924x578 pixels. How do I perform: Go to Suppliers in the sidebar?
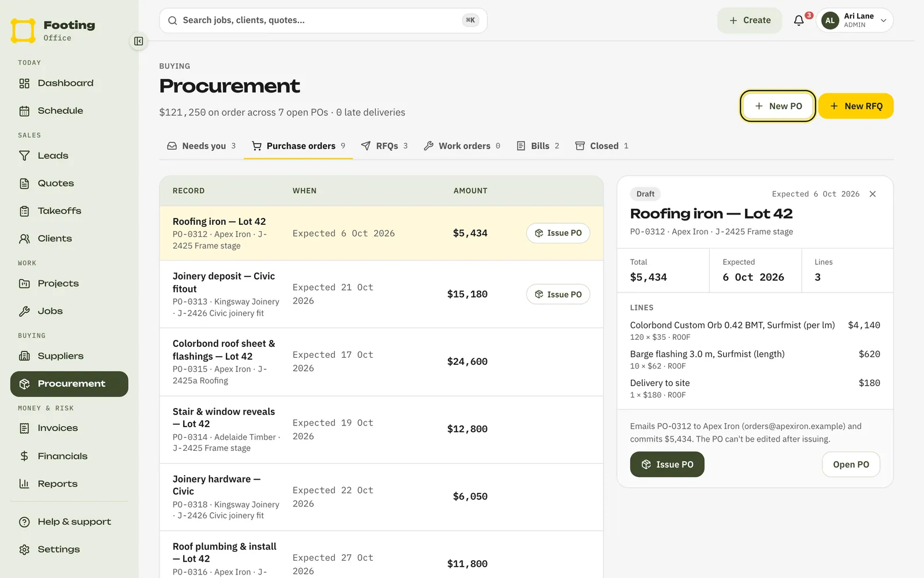pos(69,356)
